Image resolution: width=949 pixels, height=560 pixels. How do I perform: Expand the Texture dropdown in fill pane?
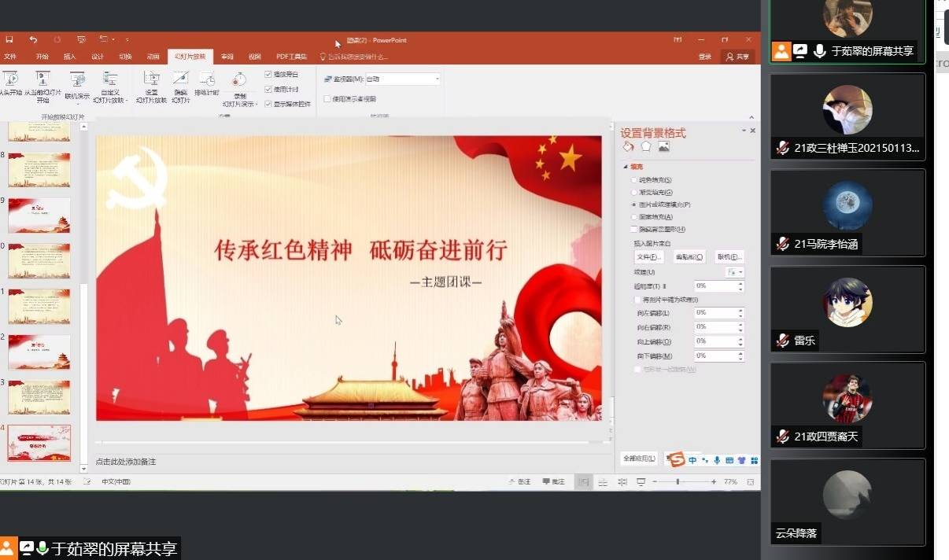click(735, 272)
